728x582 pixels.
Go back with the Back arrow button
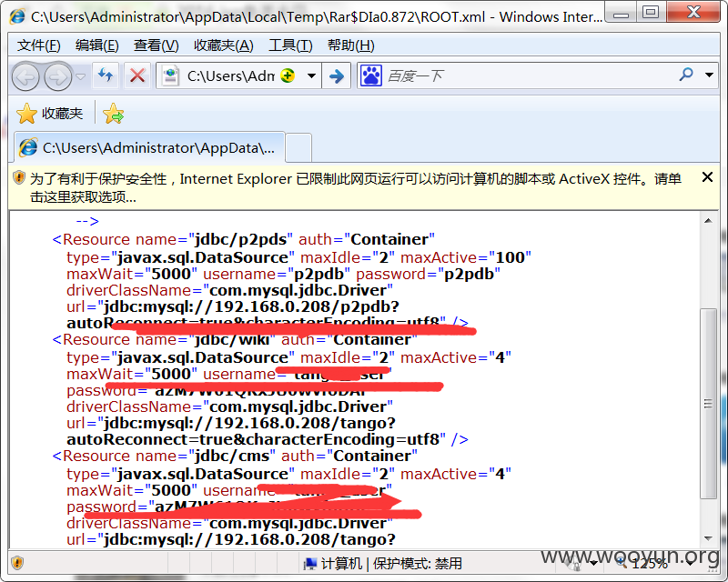tap(25, 76)
